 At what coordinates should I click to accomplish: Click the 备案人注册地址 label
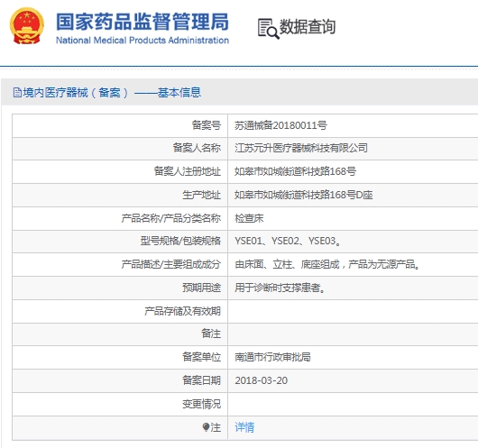coord(188,171)
